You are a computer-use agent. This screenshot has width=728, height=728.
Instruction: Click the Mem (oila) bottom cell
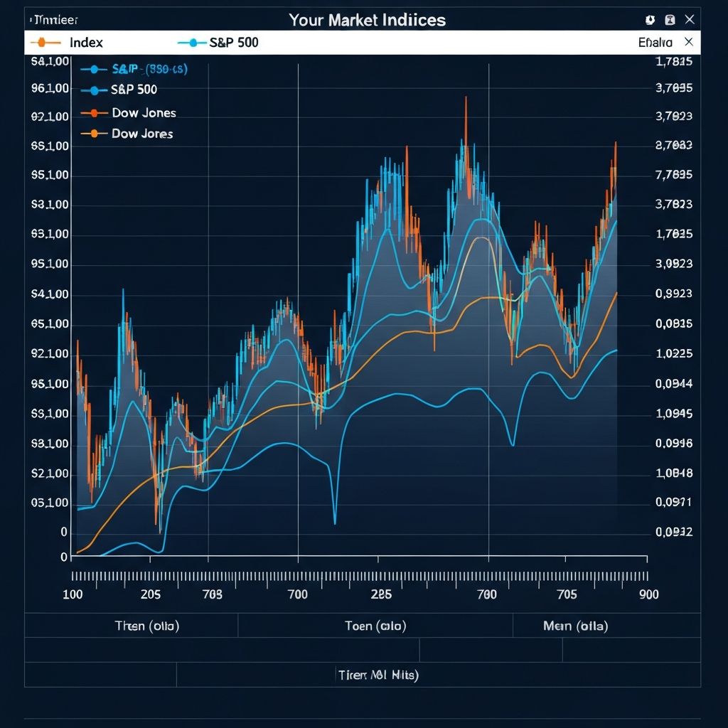pos(575,626)
